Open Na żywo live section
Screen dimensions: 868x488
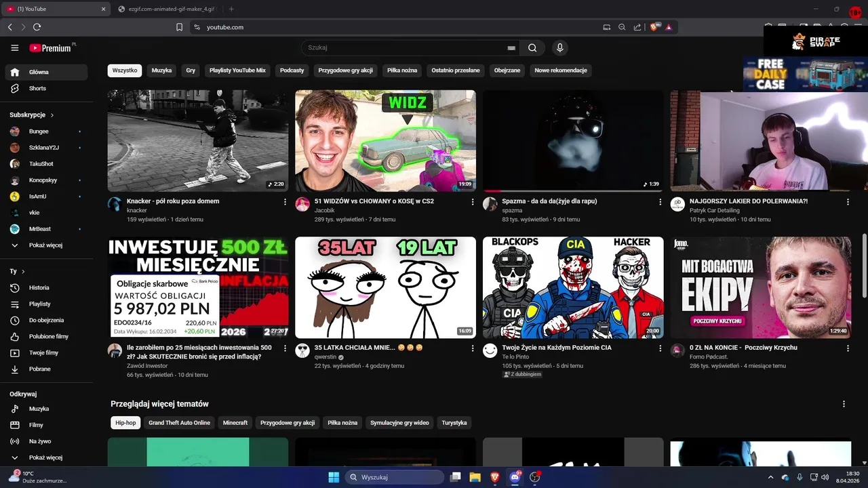pos(46,441)
